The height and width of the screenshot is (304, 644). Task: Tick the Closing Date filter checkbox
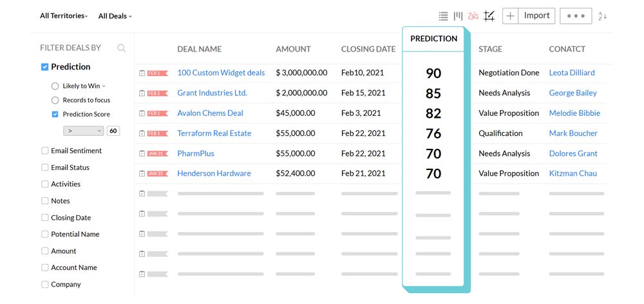(44, 218)
